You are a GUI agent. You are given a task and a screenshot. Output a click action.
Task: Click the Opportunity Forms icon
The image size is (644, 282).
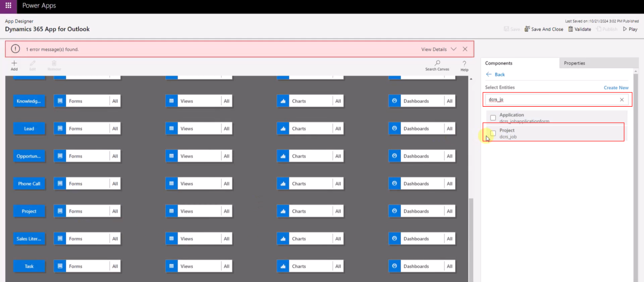pos(60,156)
